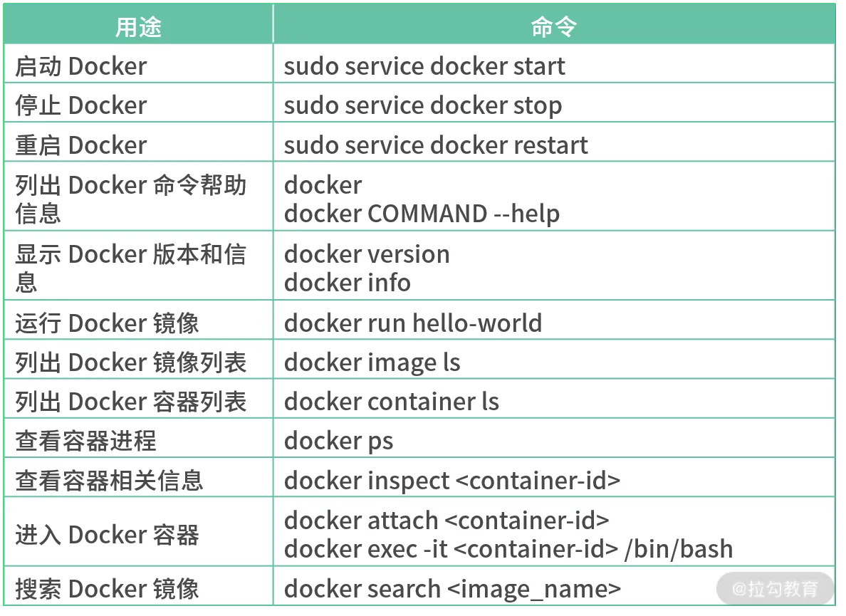Click the docker ps command
846x616 pixels.
pos(339,442)
